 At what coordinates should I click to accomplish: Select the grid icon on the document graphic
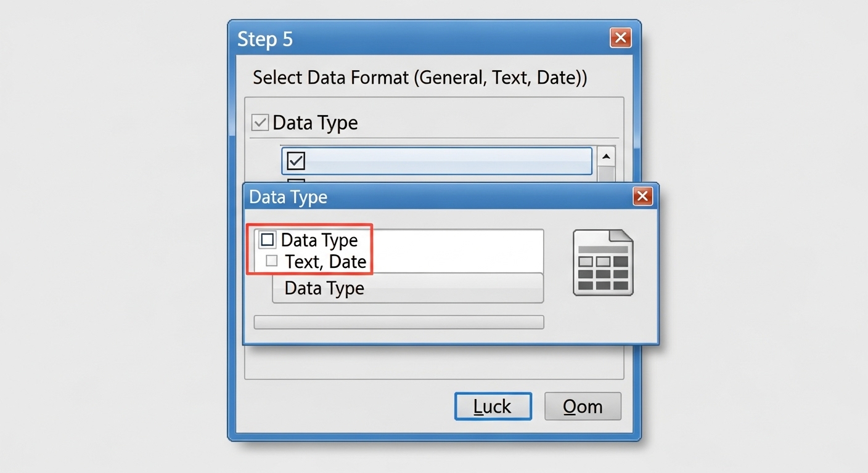603,271
